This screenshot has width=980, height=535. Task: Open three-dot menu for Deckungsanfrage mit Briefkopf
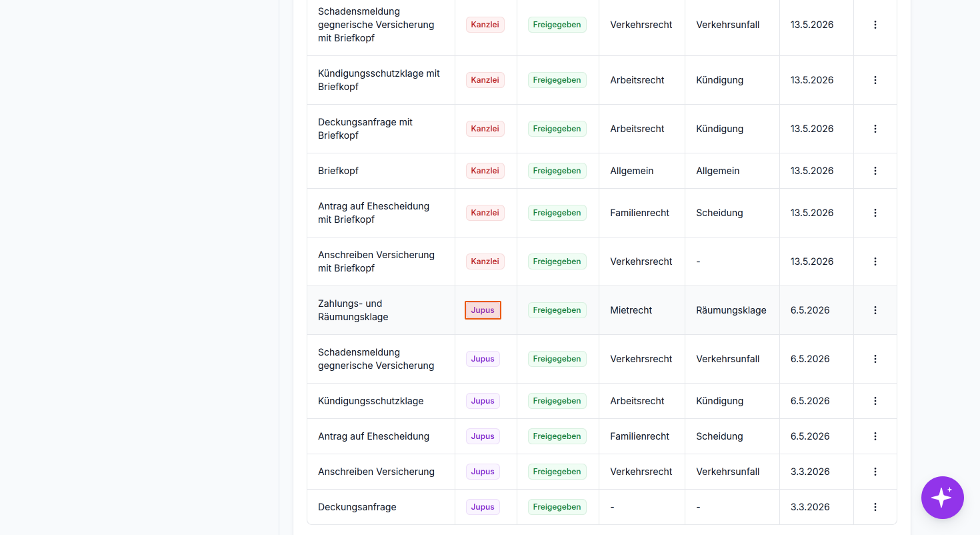[875, 129]
